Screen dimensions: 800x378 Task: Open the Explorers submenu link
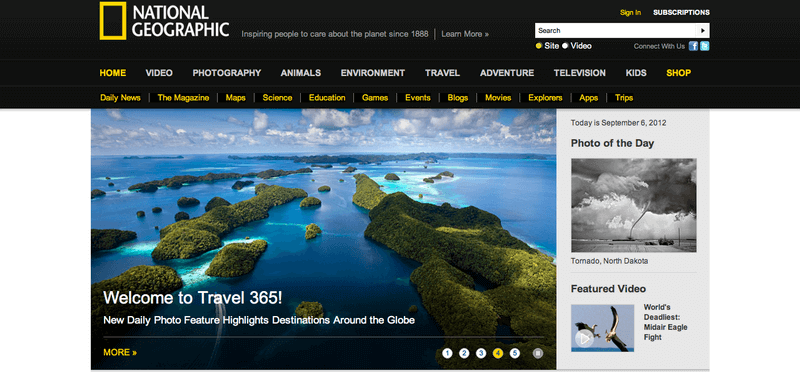coord(545,97)
